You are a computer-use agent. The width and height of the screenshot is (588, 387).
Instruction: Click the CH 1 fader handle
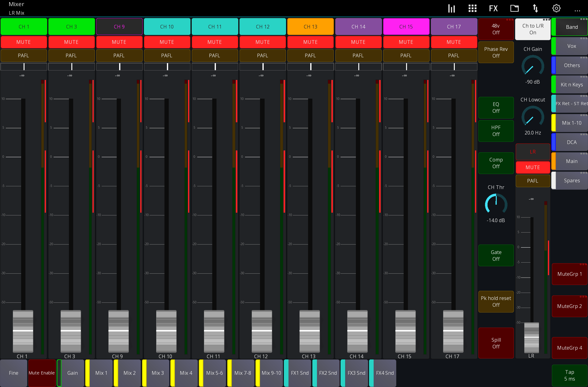point(23,331)
